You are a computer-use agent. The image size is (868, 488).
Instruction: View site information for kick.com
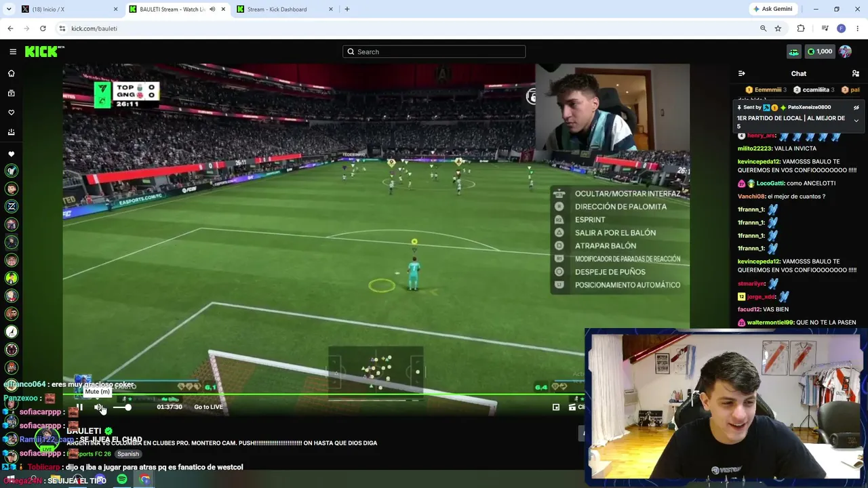(x=62, y=28)
